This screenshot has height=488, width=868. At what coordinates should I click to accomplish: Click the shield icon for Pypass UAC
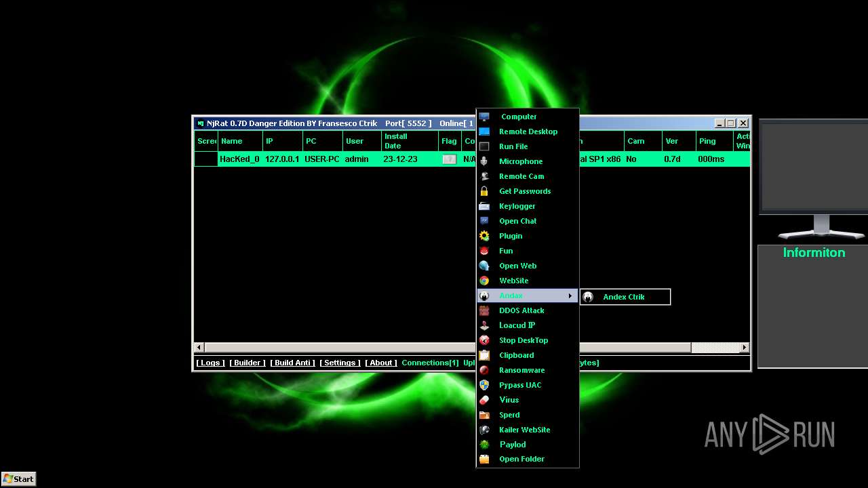coord(484,385)
